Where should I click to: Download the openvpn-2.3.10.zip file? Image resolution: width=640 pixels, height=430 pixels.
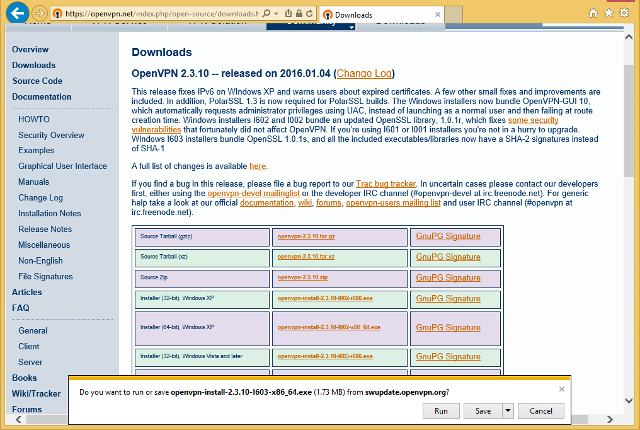click(x=302, y=277)
